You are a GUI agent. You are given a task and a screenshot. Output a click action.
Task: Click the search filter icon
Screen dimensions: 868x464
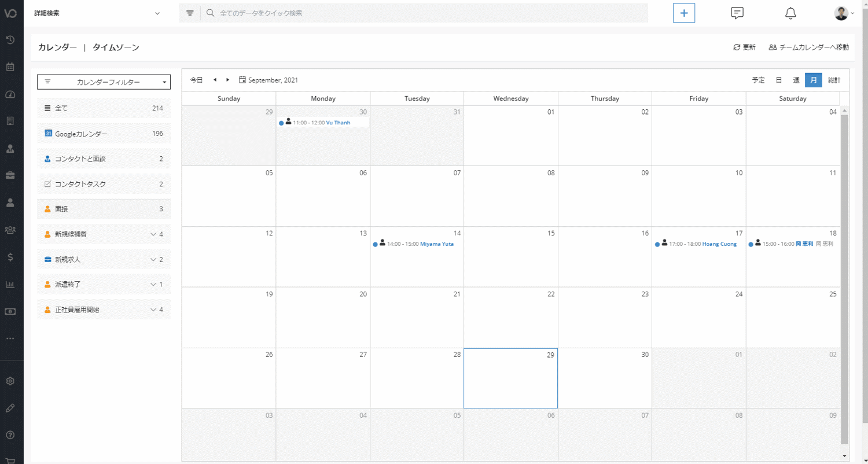pos(190,13)
